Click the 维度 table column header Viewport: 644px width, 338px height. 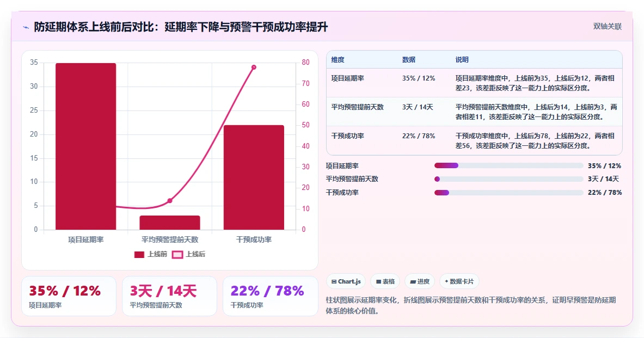point(338,59)
